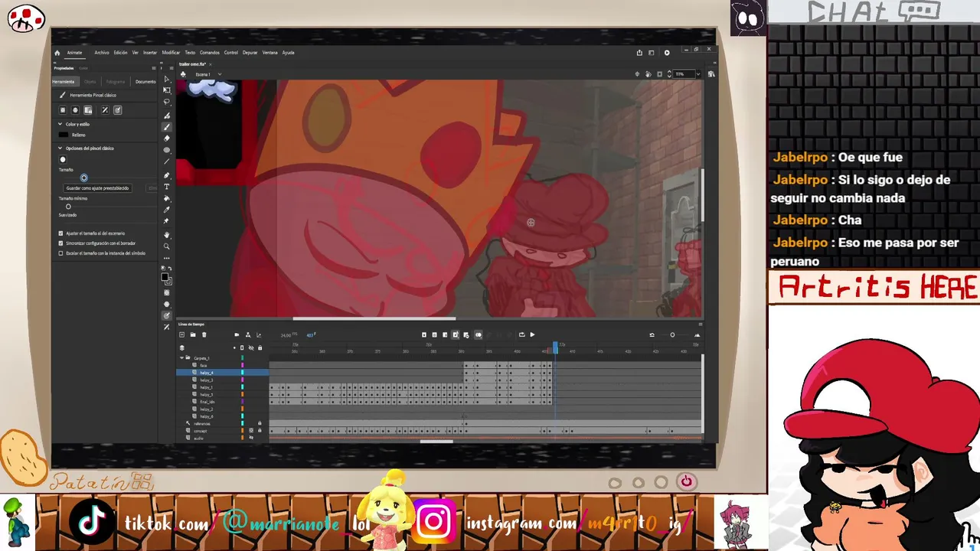This screenshot has height=551, width=980.
Task: Select the Lasso tool
Action: (x=167, y=102)
